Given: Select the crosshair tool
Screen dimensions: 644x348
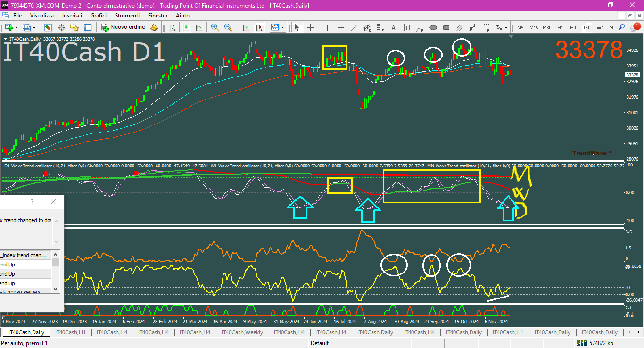Looking at the screenshot, I should coord(310,27).
